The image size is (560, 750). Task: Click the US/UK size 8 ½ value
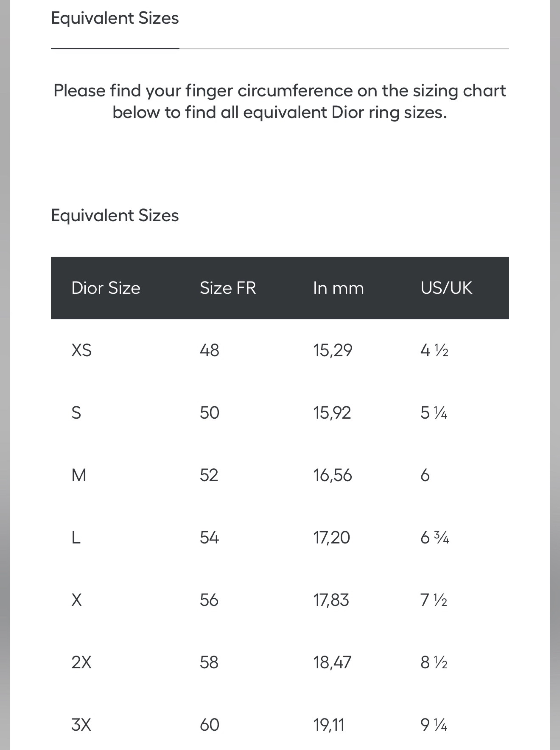pyautogui.click(x=434, y=662)
